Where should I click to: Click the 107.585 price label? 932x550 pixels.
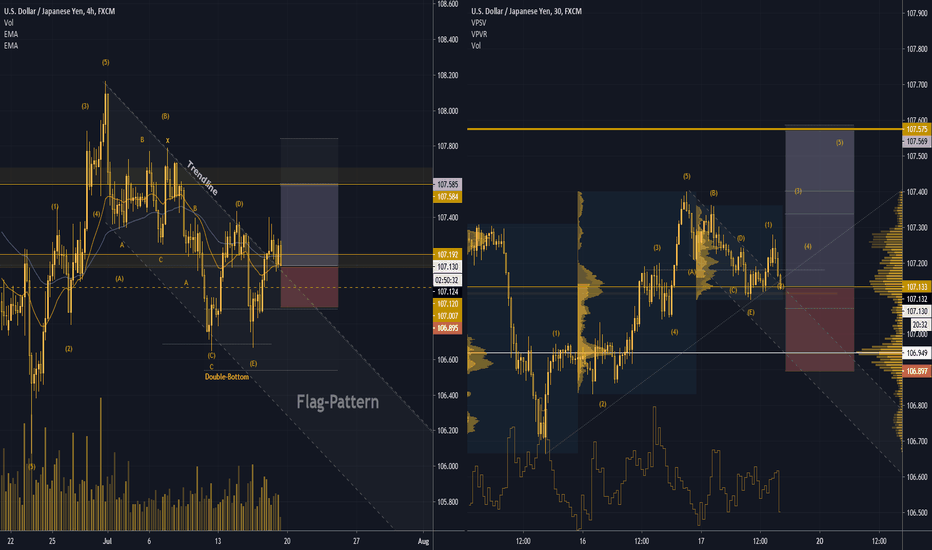448,184
